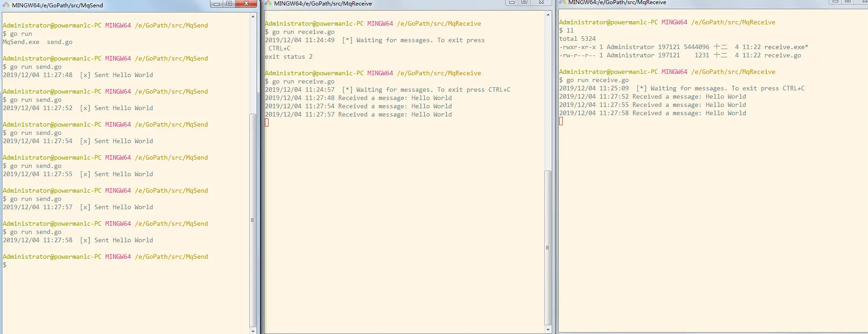Click the 11:27:55 Received a message line
Image resolution: width=868 pixels, height=334 pixels.
click(x=653, y=105)
